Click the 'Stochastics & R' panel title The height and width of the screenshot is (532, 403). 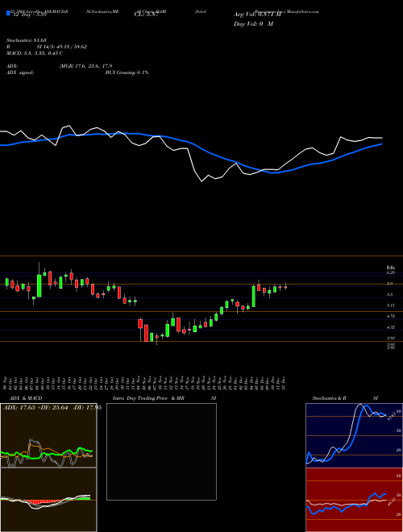tap(329, 398)
